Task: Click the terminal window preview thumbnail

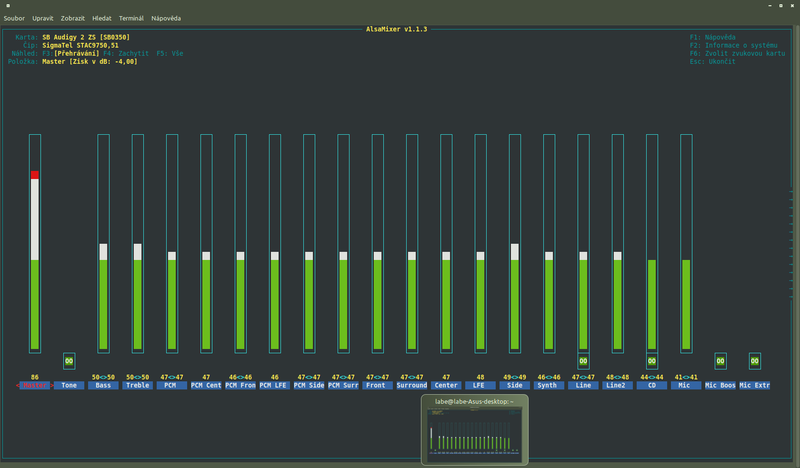Action: 474,435
